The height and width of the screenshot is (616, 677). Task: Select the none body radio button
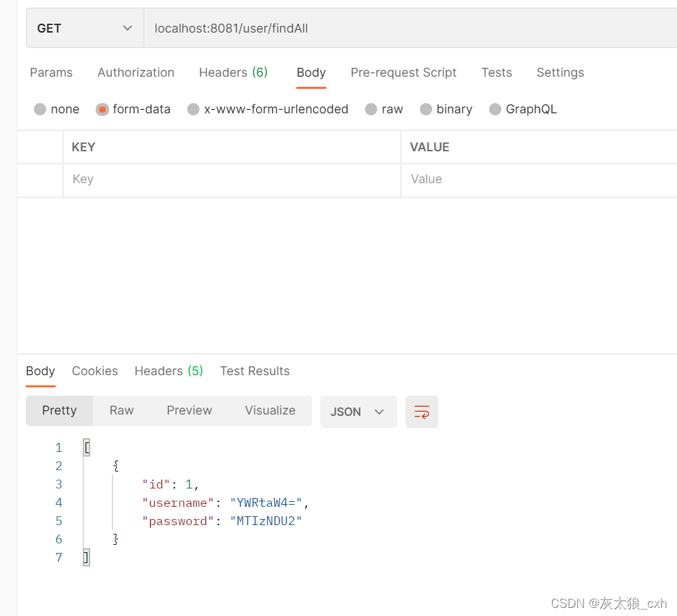(40, 109)
